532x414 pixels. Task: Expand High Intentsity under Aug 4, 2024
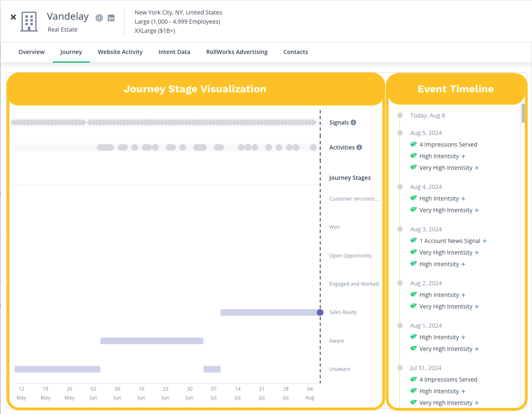point(463,199)
